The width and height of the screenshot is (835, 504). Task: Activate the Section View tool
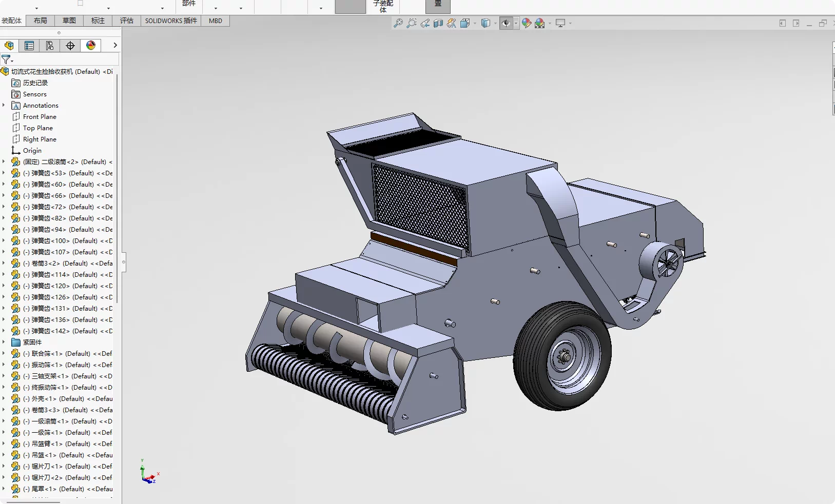point(438,23)
